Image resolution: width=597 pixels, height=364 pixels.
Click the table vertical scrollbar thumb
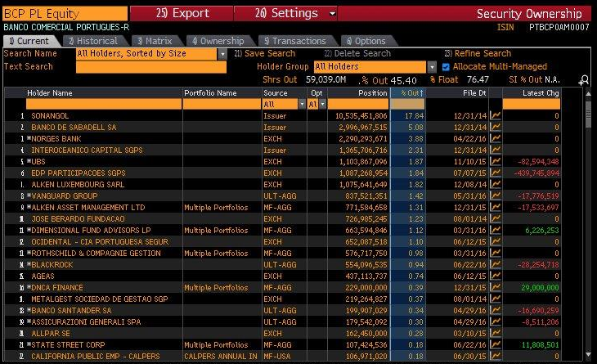click(x=588, y=115)
